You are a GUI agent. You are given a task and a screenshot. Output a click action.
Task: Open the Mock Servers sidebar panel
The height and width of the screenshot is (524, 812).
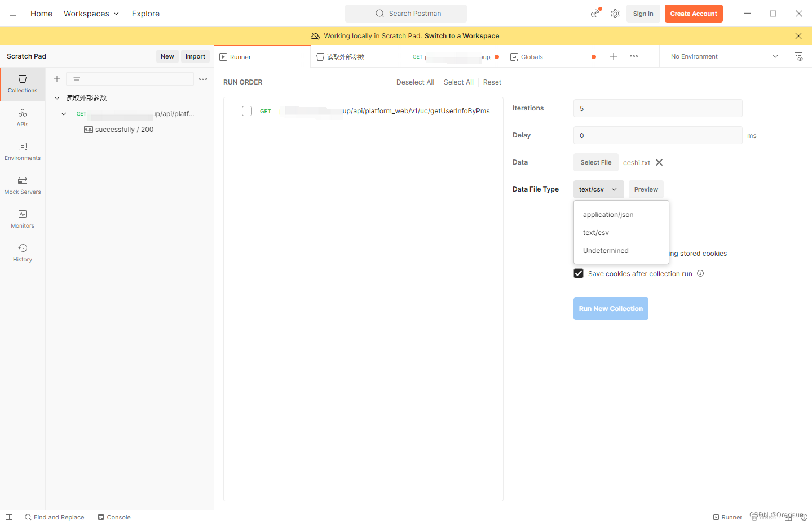[23, 185]
